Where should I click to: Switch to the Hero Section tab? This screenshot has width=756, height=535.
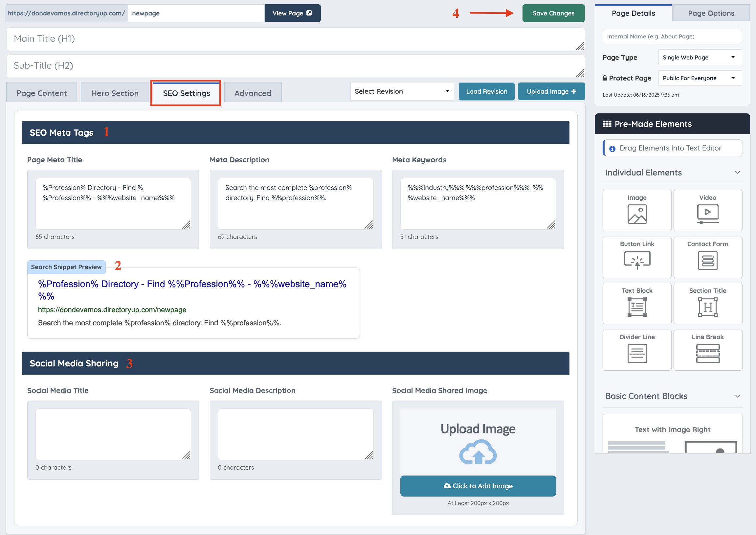[x=115, y=93]
